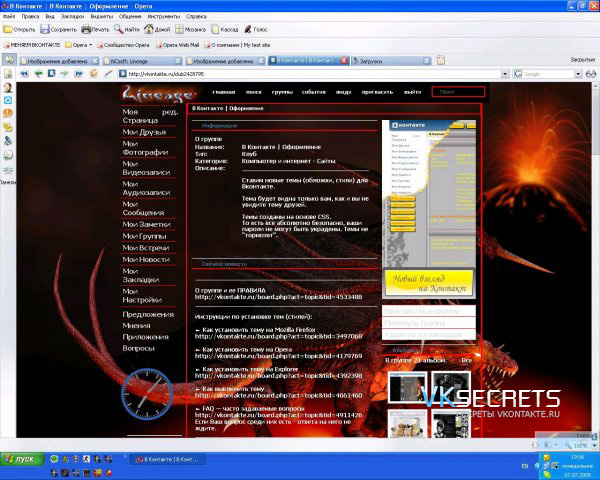
Task: Open the Правка menu
Action: [30, 16]
